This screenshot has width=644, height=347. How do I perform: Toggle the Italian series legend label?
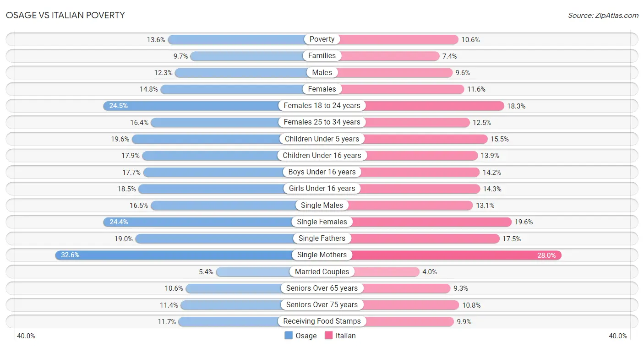pos(345,336)
